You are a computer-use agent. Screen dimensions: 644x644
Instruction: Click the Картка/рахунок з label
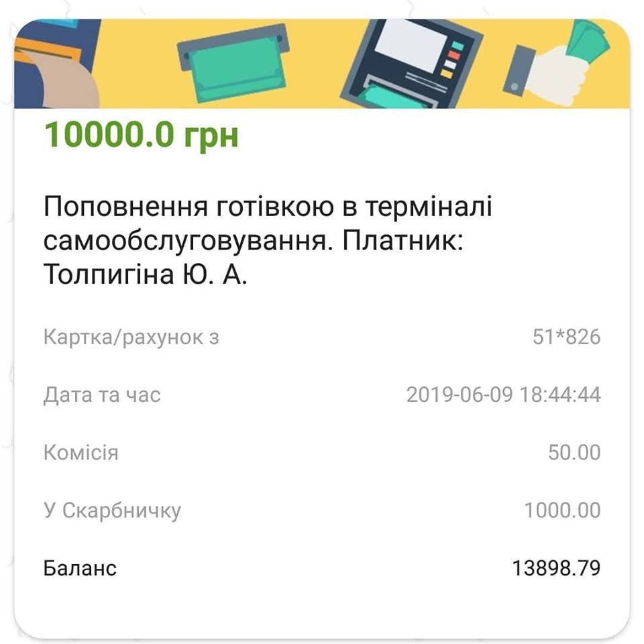[131, 337]
